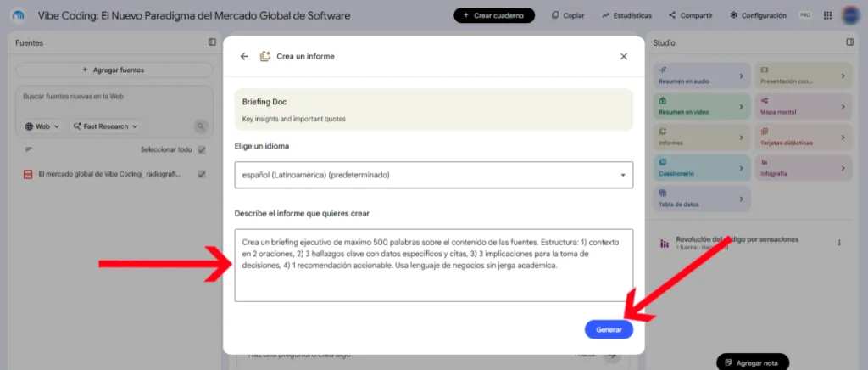The height and width of the screenshot is (370, 868).
Task: Open the Google apps grid icon
Action: tap(827, 15)
